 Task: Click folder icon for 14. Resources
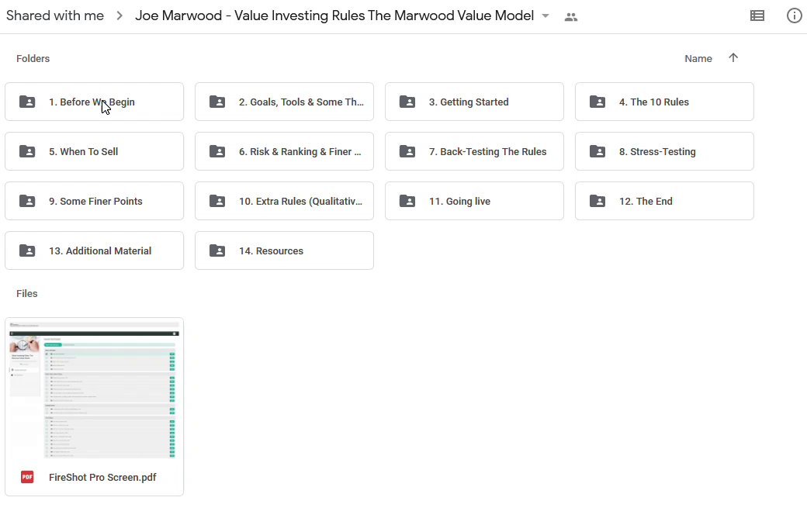[x=217, y=250]
